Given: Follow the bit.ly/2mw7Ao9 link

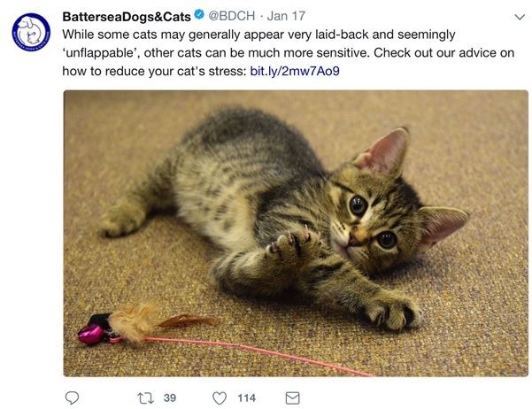Looking at the screenshot, I should (295, 71).
